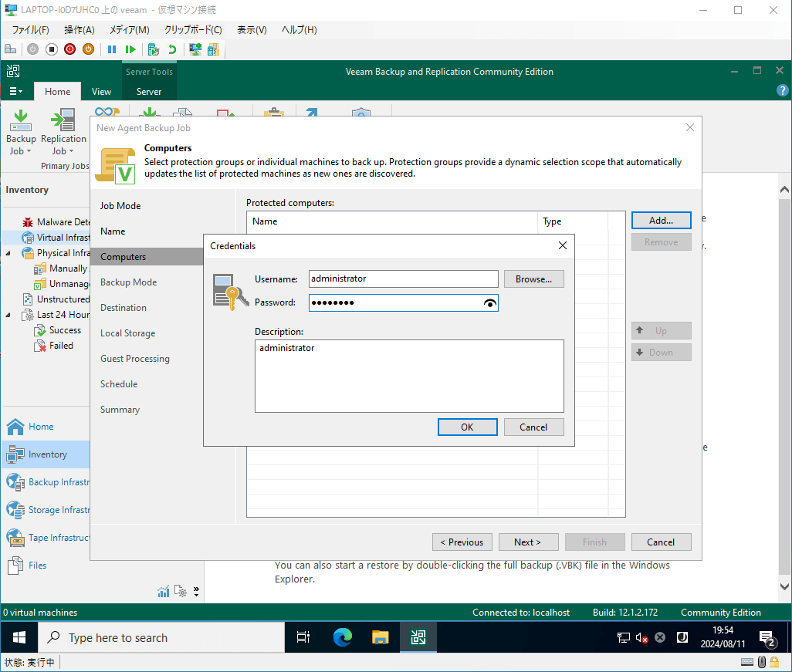Screen dimensions: 792x672
Task: Open the Home navigation pane
Action: pos(46,427)
